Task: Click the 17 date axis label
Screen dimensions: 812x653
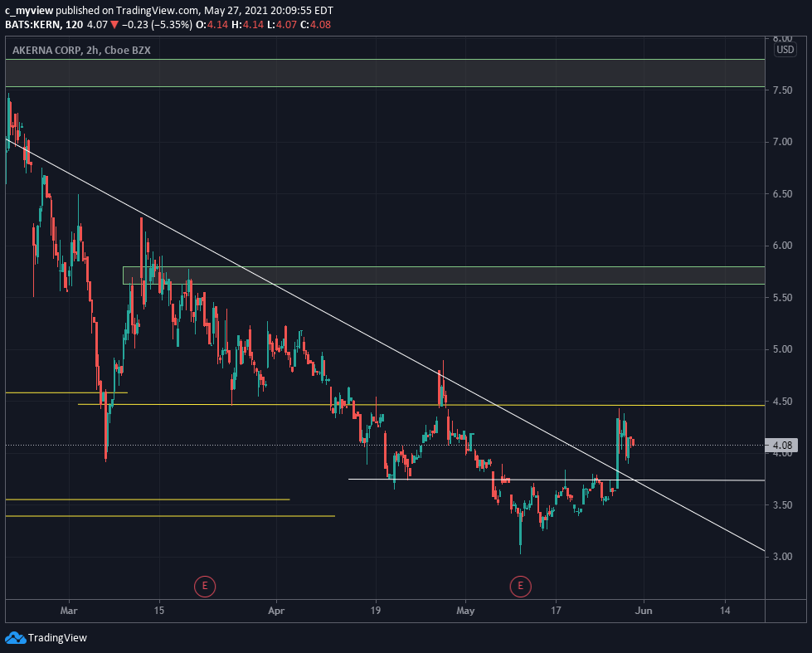Action: coord(556,611)
